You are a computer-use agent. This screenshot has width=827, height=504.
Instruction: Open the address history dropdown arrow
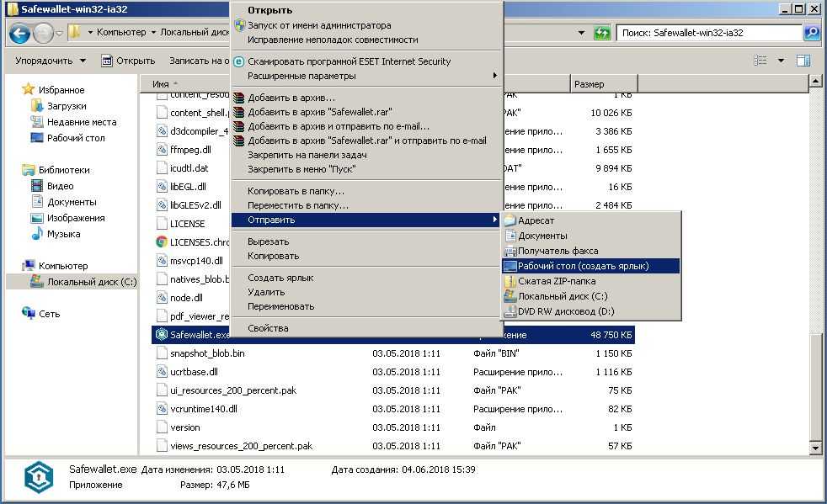[x=581, y=33]
